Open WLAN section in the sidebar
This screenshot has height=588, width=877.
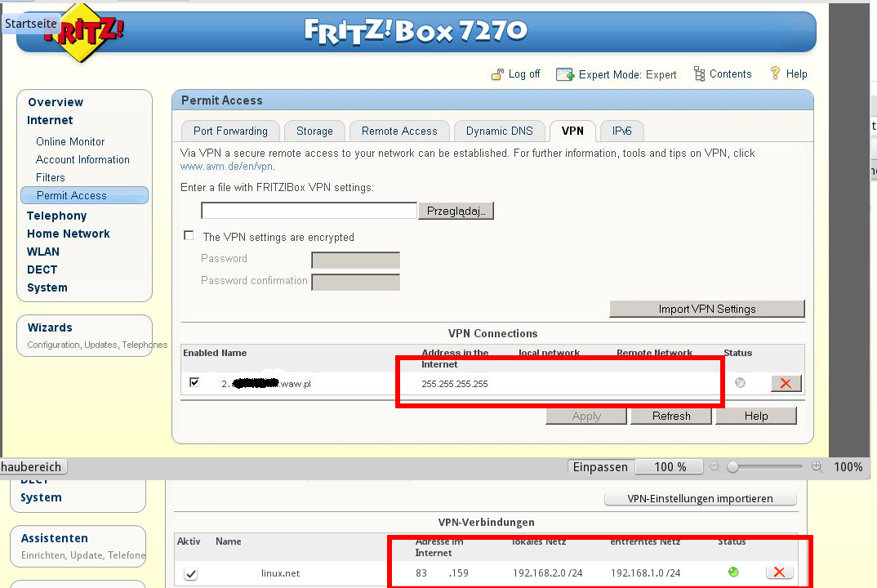point(43,252)
